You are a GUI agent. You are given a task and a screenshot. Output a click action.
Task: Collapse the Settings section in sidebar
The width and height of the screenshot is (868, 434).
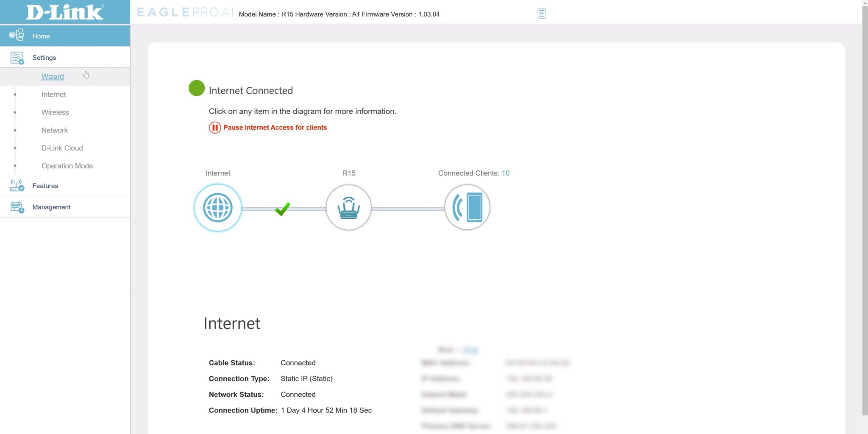[44, 58]
